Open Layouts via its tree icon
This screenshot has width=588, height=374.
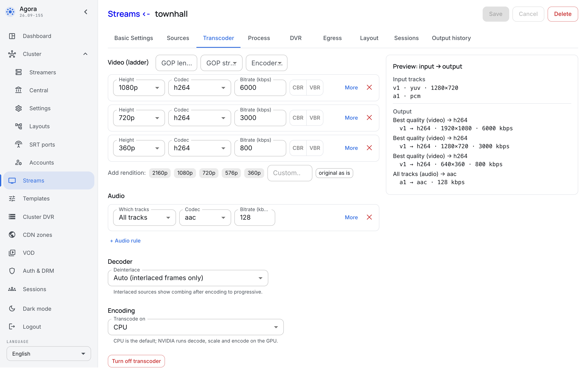pyautogui.click(x=19, y=126)
